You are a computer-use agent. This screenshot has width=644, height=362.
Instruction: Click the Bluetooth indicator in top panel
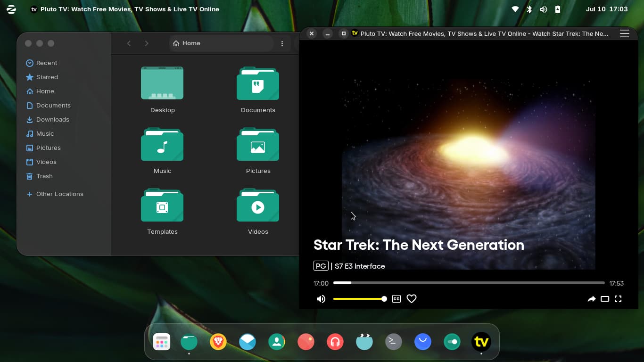(x=529, y=9)
